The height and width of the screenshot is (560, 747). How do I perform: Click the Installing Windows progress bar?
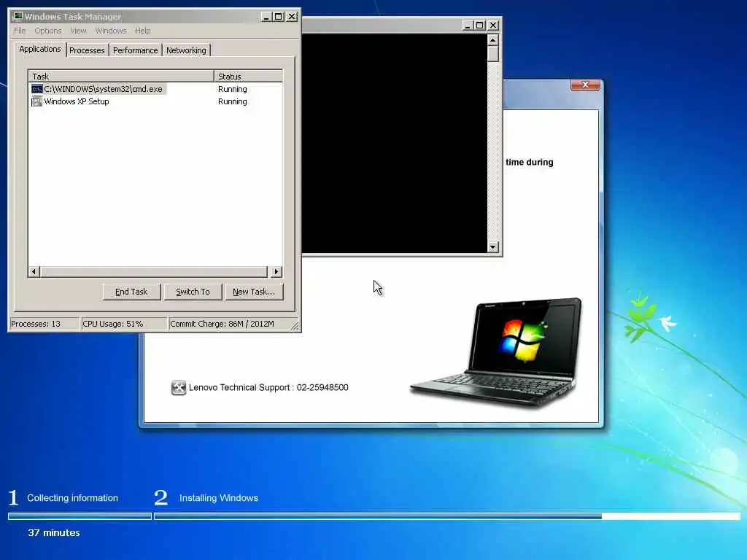(x=447, y=516)
